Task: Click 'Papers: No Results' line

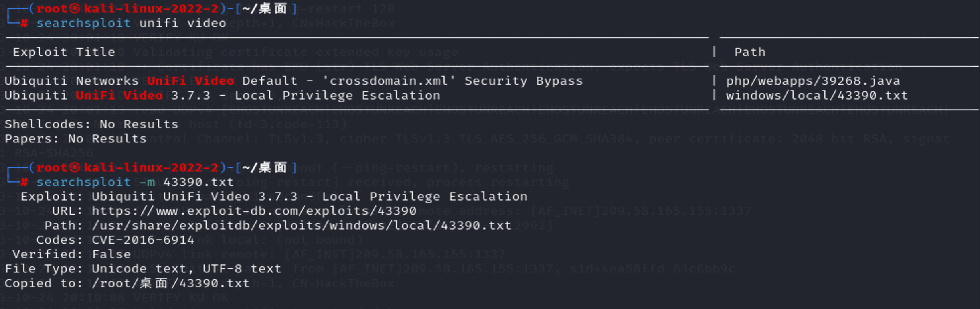Action: click(75, 139)
